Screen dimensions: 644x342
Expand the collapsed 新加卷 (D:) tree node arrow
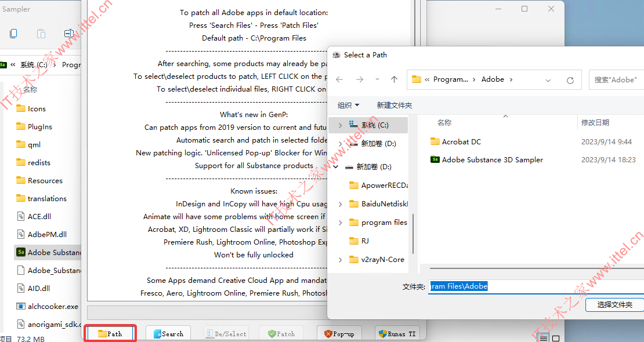340,144
